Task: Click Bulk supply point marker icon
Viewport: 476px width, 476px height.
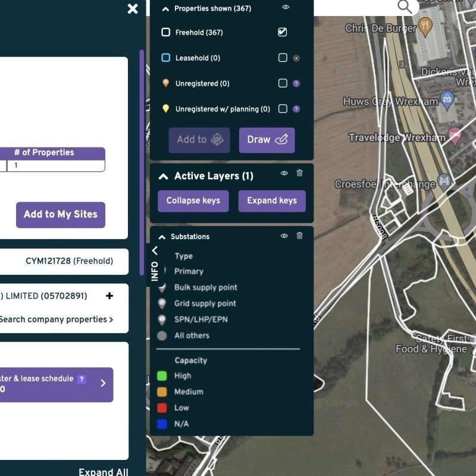Action: coord(162,287)
